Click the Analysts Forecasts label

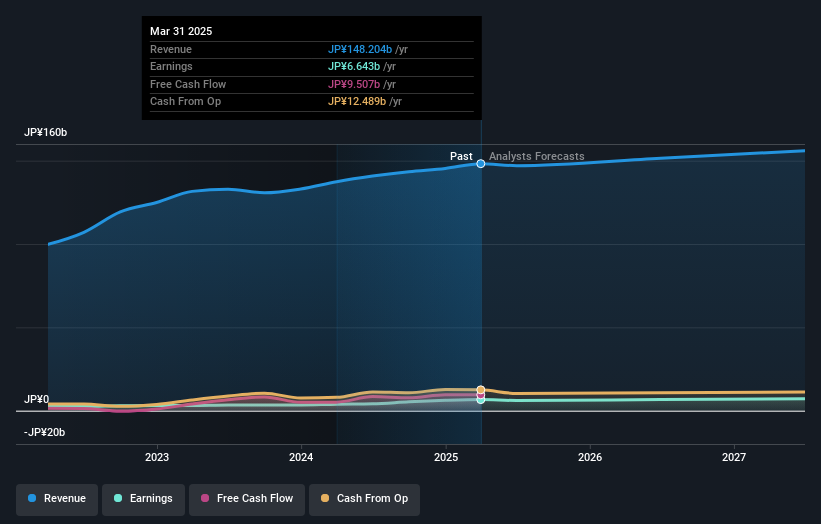[537, 156]
